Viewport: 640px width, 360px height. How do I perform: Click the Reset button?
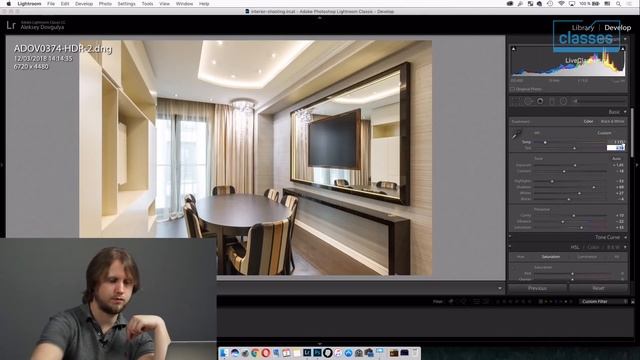598,288
